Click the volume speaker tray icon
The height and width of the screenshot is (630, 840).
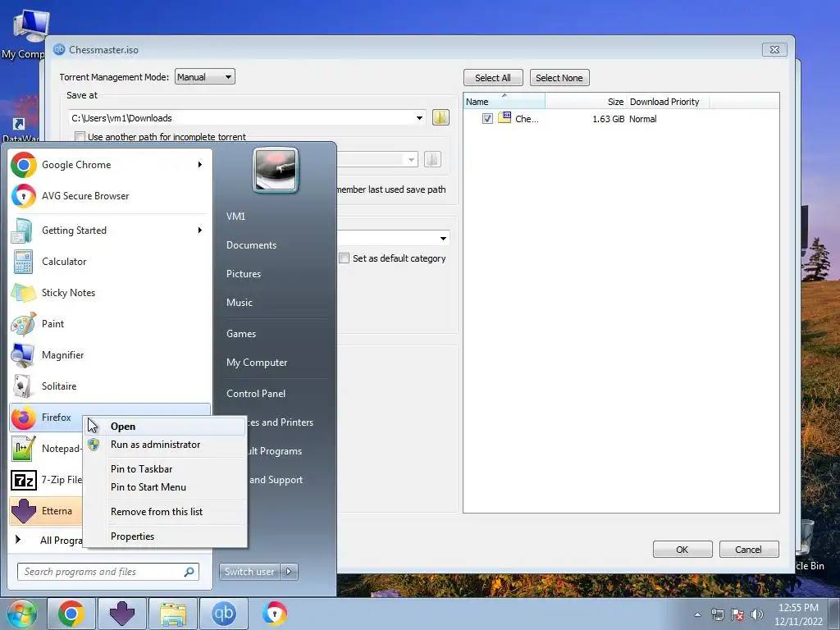pyautogui.click(x=757, y=614)
